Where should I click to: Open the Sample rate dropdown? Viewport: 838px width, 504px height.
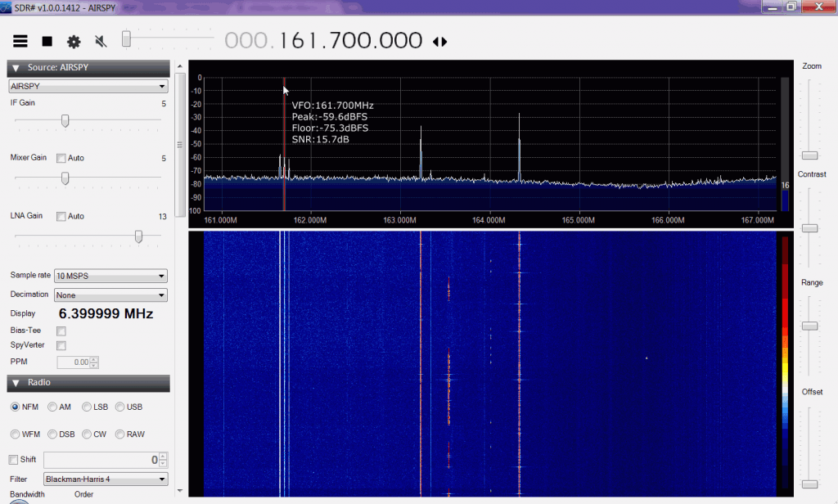pos(110,276)
